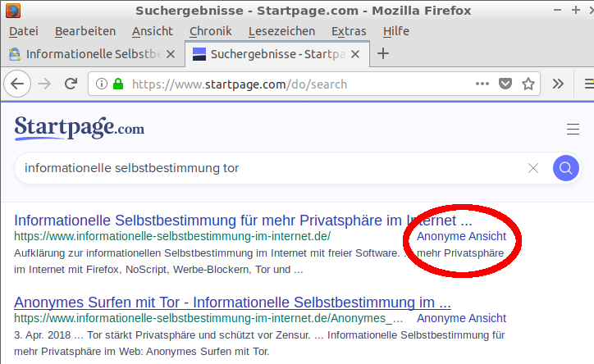
Task: Open the Firefox hamburger menu
Action: point(589,84)
